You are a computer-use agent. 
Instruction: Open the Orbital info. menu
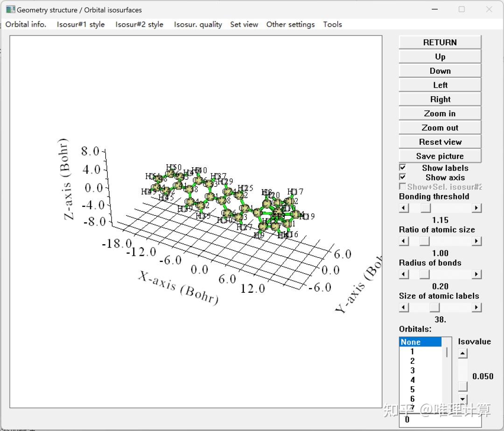[26, 24]
